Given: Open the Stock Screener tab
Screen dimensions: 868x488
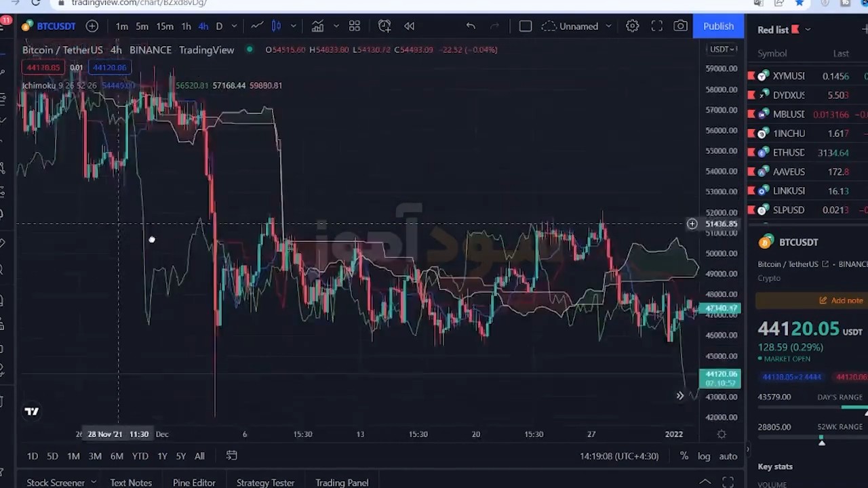Looking at the screenshot, I should point(56,482).
